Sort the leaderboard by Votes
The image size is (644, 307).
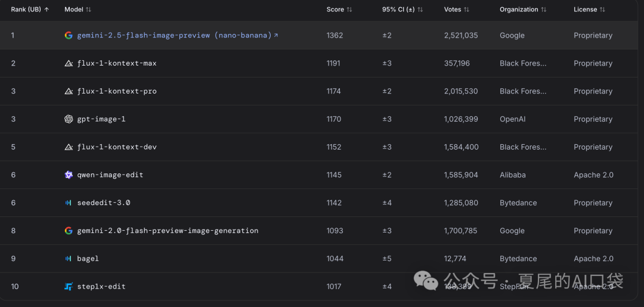[x=457, y=10]
